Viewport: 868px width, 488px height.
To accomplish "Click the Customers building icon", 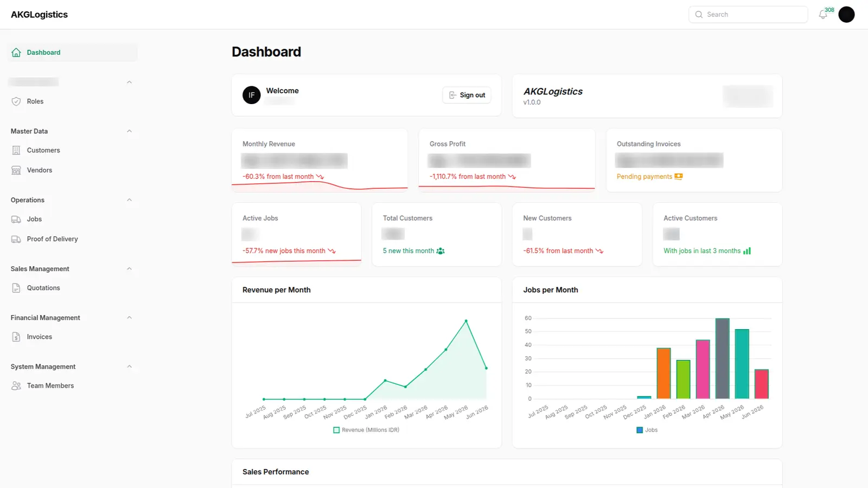I will coord(16,150).
